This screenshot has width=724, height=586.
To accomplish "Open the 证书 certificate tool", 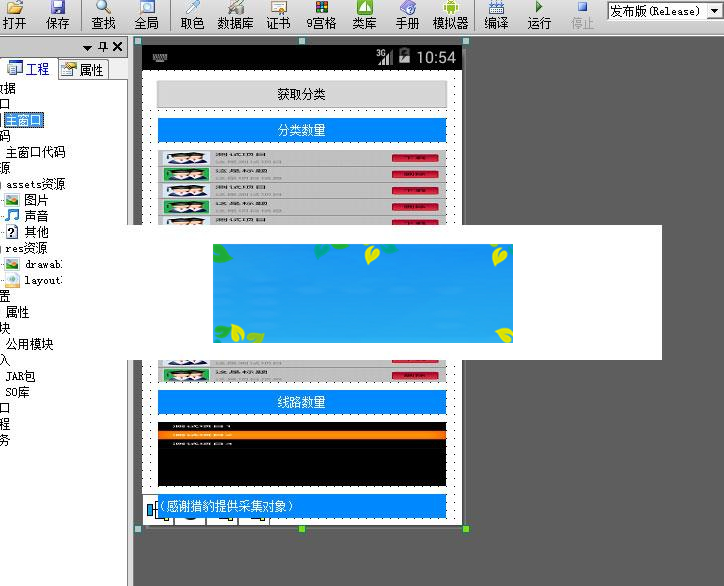I will point(278,15).
